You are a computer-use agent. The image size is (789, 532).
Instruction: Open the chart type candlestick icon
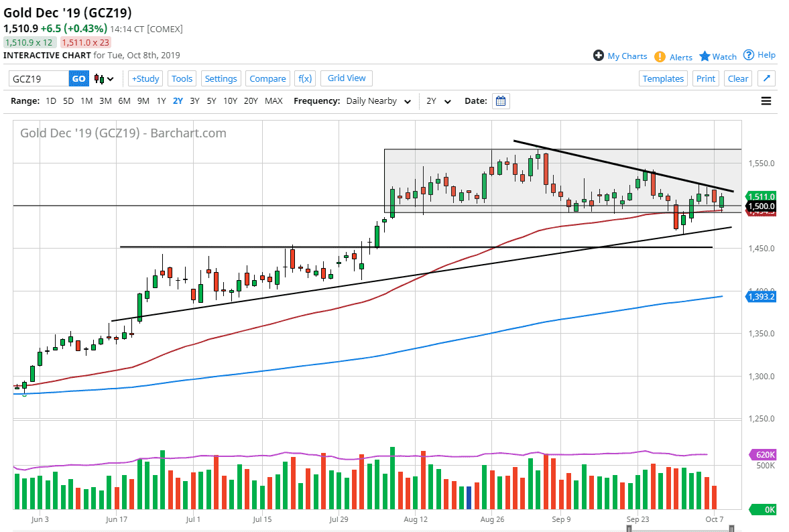(98, 78)
